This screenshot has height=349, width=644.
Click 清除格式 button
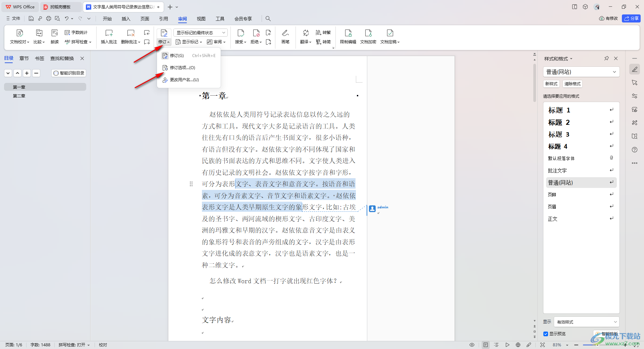coord(573,84)
